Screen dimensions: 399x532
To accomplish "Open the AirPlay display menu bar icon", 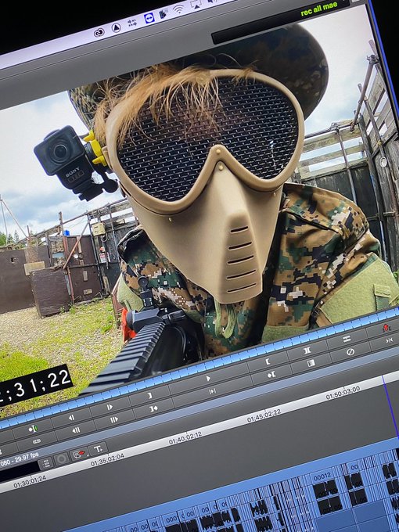I will 196,4.
